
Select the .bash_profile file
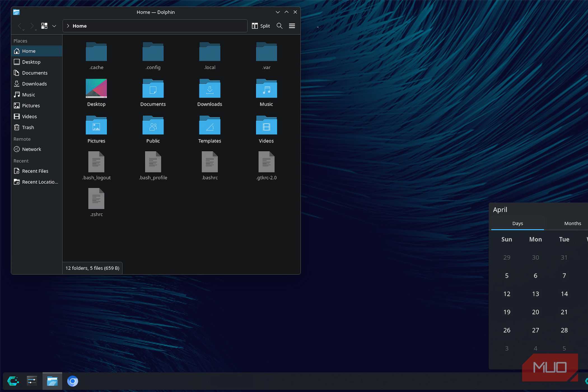pyautogui.click(x=153, y=162)
